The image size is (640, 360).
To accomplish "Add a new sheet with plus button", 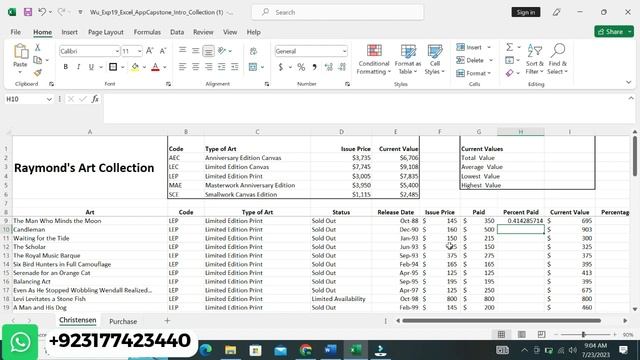I will (167, 321).
